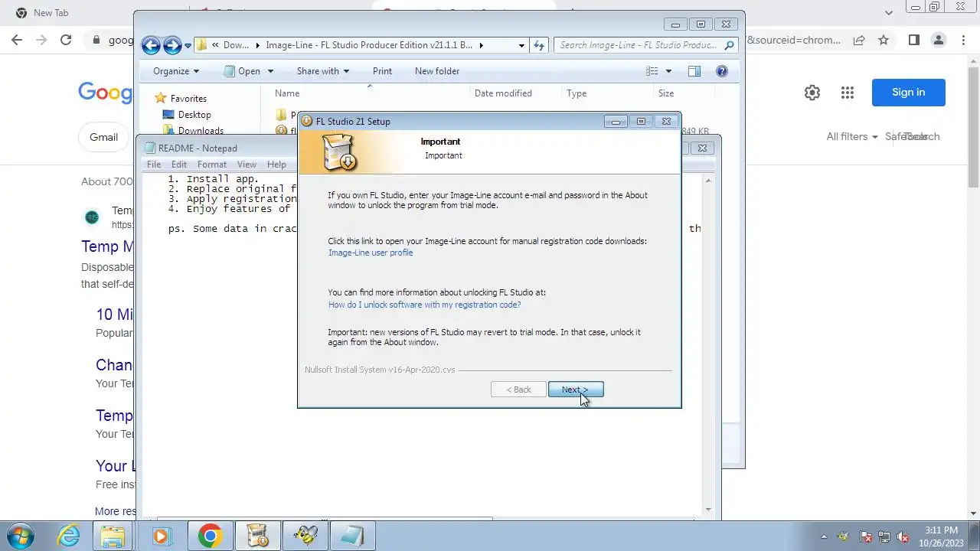Click Notepad vertical scrollbar down arrow
980x551 pixels.
click(x=708, y=509)
